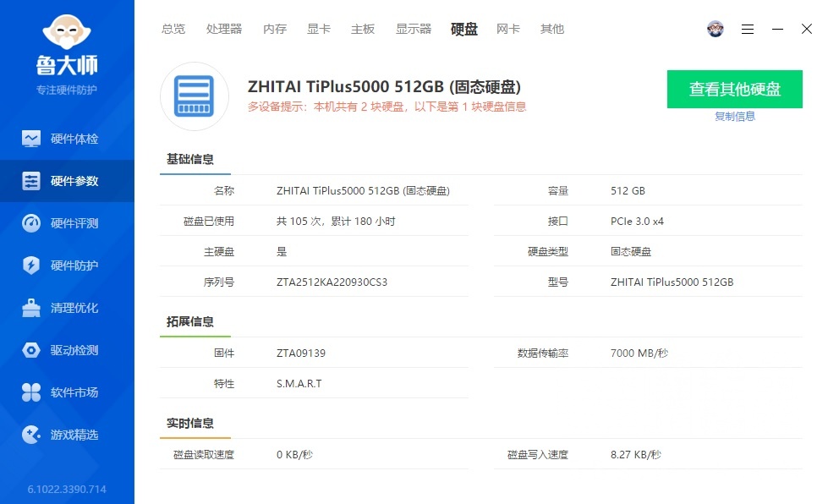The image size is (828, 504).
Task: Click the 复制信息 link
Action: (x=734, y=114)
